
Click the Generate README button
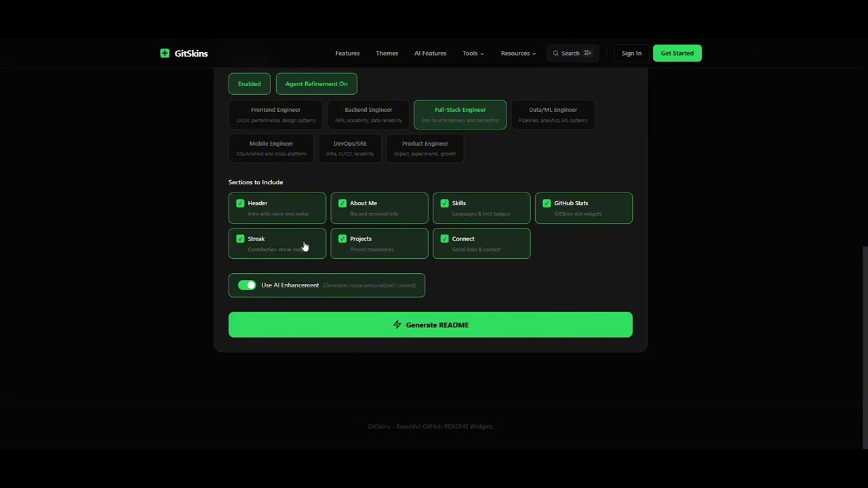pos(431,325)
